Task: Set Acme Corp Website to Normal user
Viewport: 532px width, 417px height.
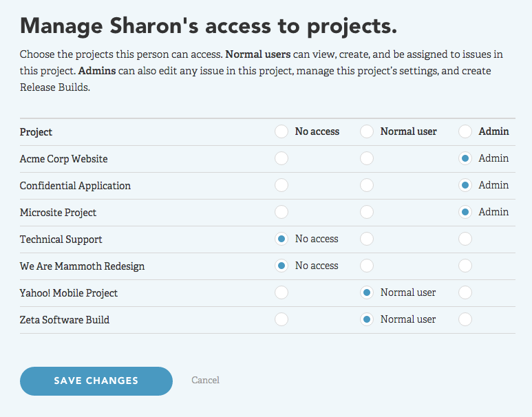Action: click(x=367, y=158)
